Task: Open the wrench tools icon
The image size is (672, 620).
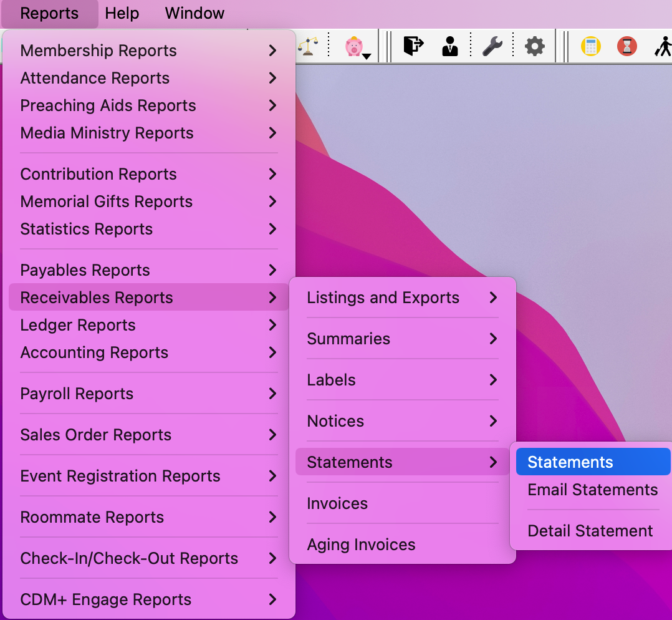Action: [492, 46]
